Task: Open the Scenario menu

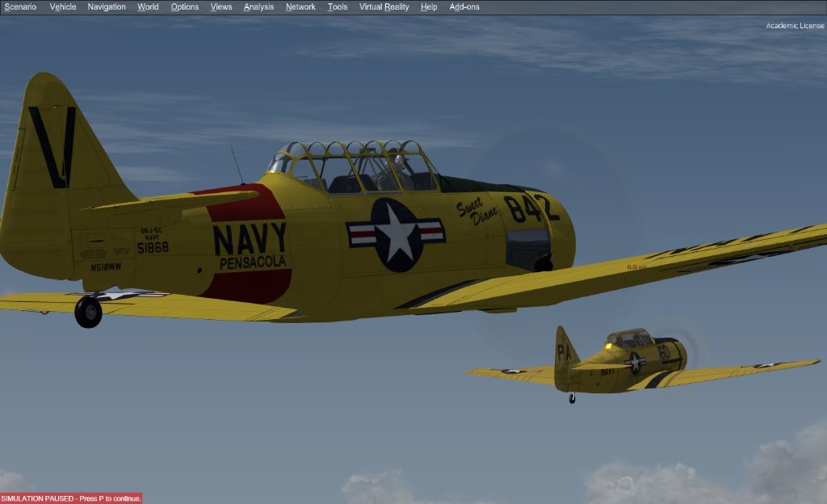Action: [x=20, y=6]
